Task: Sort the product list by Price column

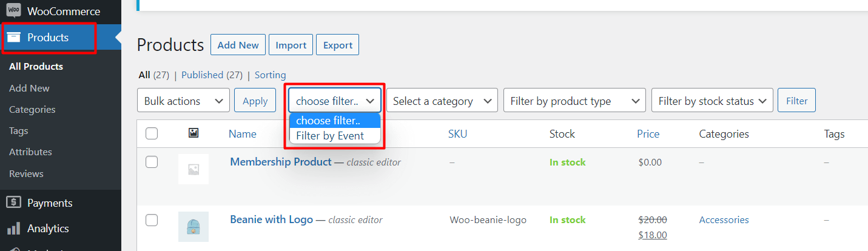Action: [x=648, y=134]
